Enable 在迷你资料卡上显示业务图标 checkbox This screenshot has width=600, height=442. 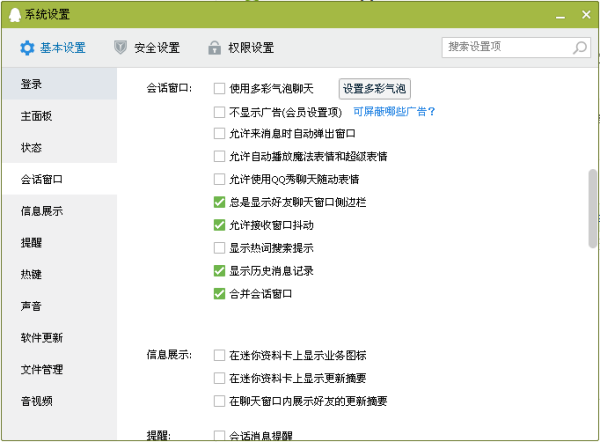click(219, 355)
